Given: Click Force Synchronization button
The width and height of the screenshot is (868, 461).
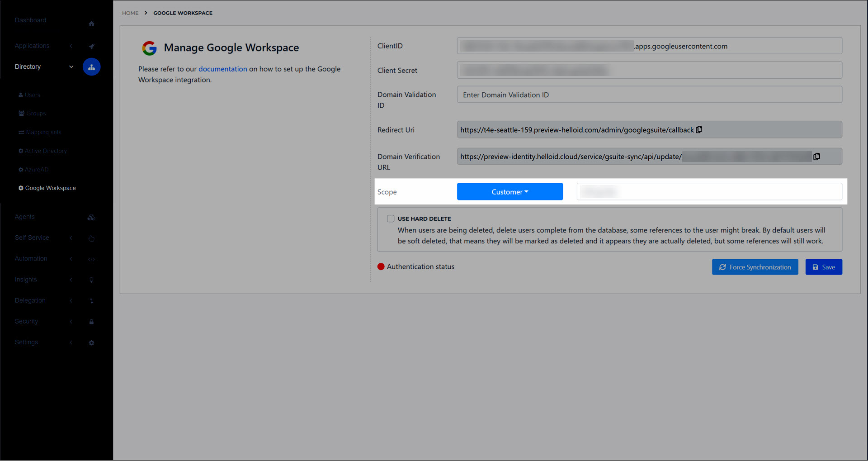Looking at the screenshot, I should pos(755,267).
